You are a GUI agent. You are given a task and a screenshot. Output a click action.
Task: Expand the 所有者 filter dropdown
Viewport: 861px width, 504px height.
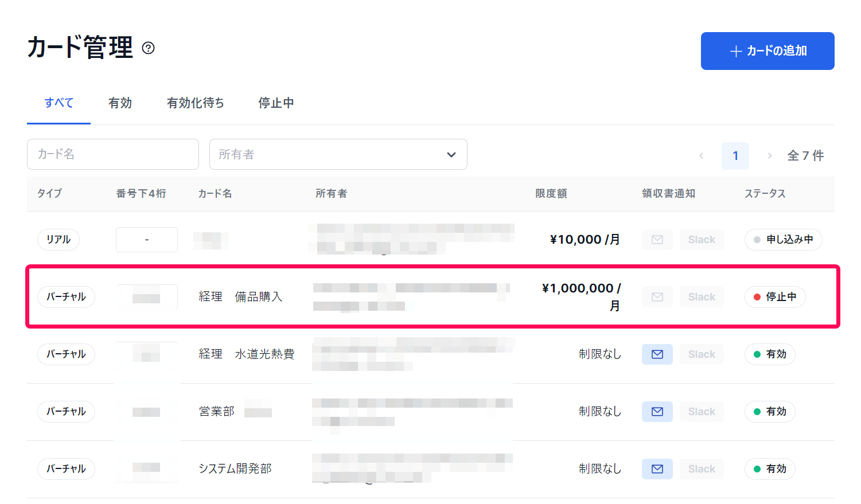[x=338, y=154]
